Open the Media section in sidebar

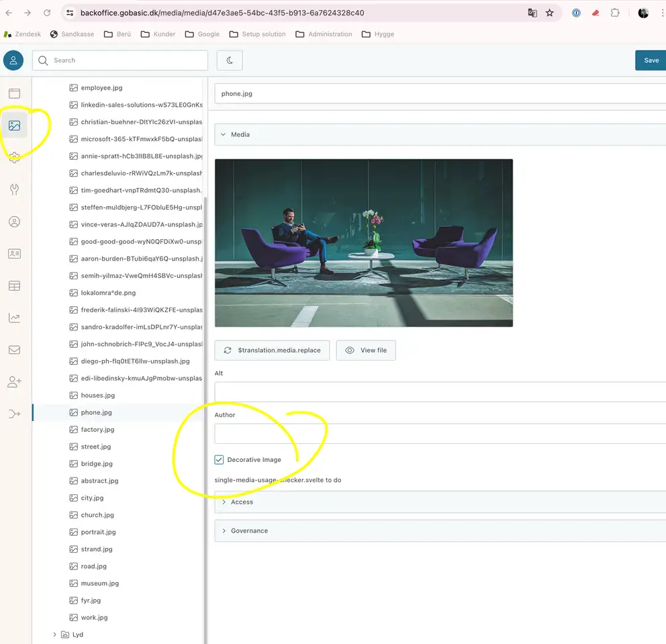14,126
